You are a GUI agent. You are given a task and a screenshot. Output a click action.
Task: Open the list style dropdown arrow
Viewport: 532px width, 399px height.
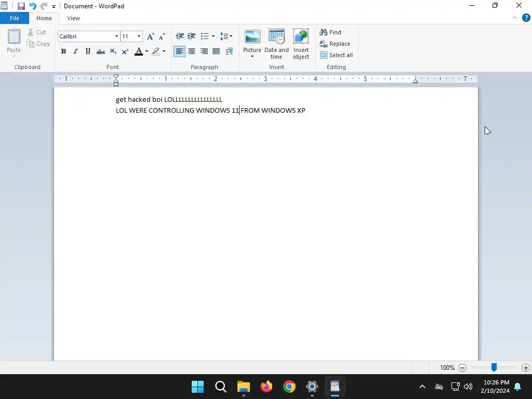(213, 36)
